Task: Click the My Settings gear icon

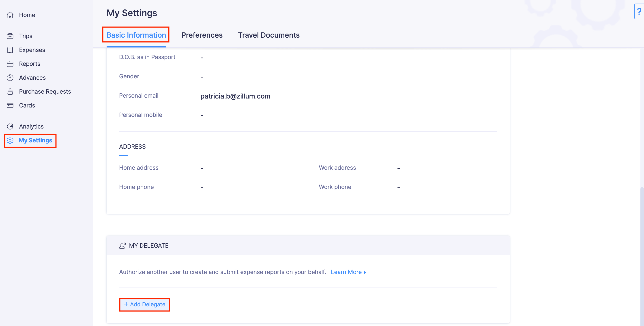Action: tap(10, 141)
